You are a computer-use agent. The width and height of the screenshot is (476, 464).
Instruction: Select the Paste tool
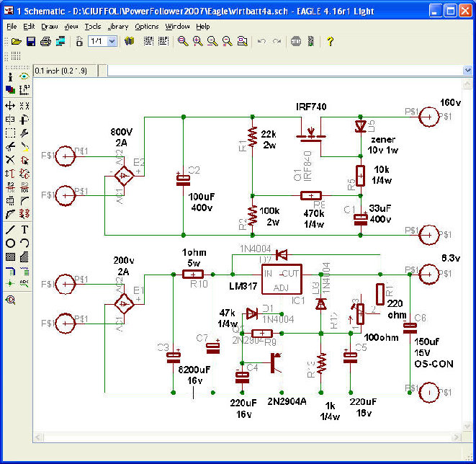24,147
